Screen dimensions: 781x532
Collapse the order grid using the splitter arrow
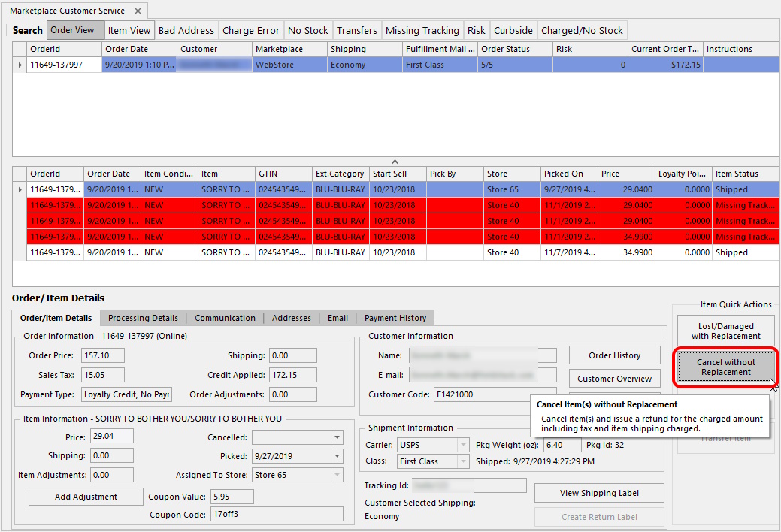click(x=395, y=162)
